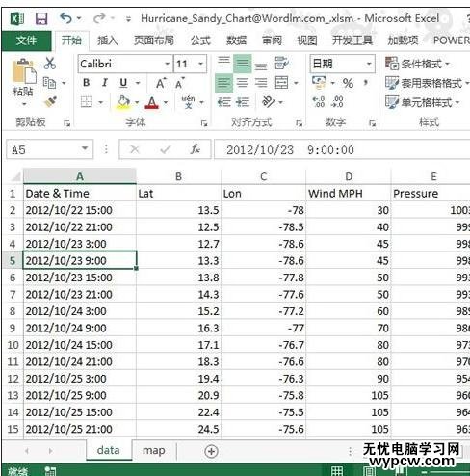Image resolution: width=470 pixels, height=476 pixels.
Task: Switch to the 插入 tab
Action: pyautogui.click(x=108, y=40)
